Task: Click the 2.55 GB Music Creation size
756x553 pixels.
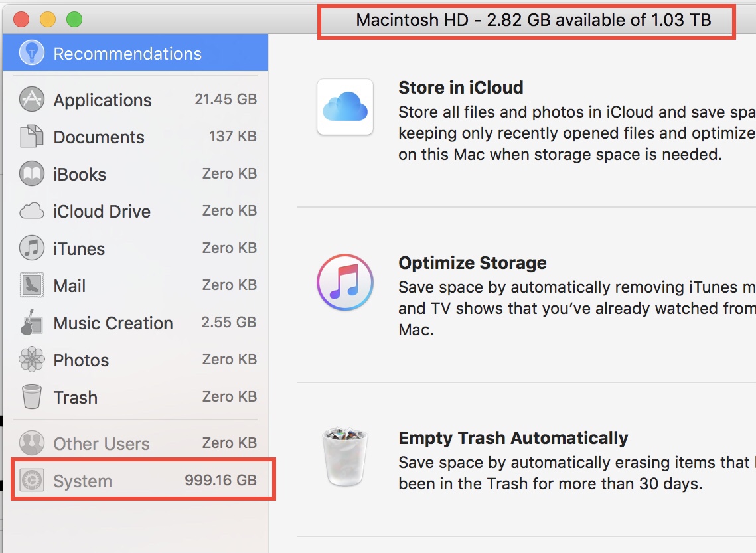Action: click(x=228, y=321)
